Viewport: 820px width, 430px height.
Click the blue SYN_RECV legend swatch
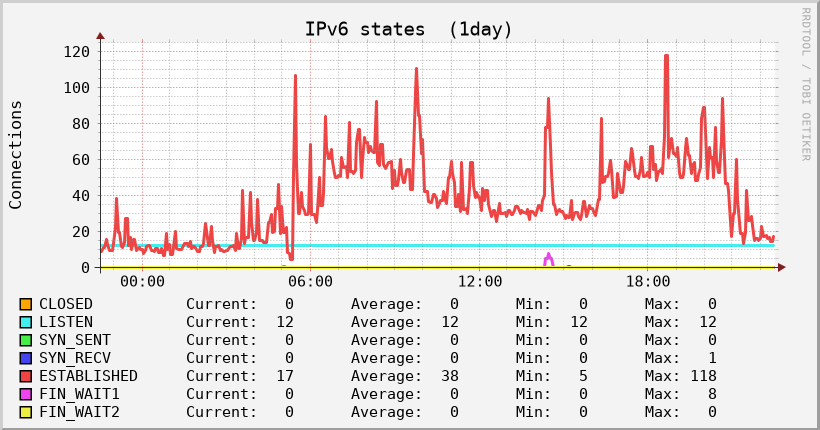coord(26,358)
